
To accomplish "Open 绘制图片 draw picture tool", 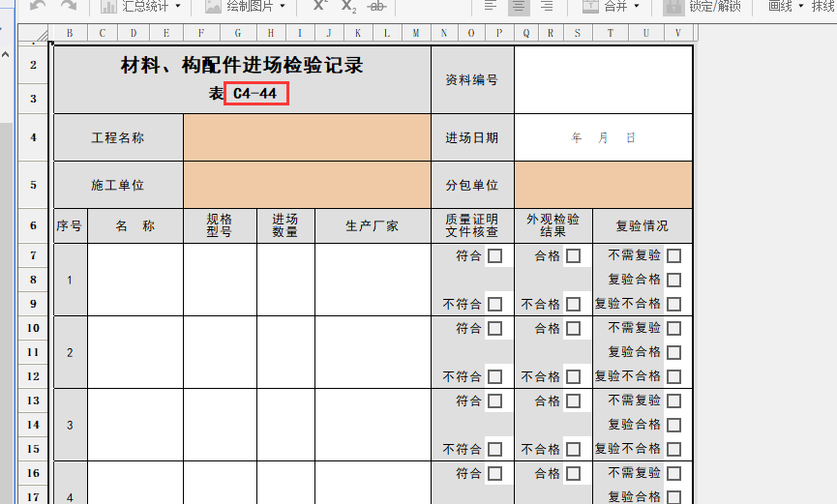I will tap(239, 6).
